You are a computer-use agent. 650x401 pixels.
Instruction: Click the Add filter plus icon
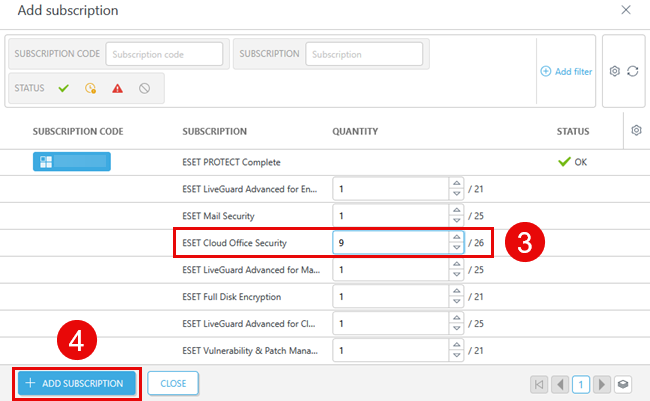coord(546,71)
